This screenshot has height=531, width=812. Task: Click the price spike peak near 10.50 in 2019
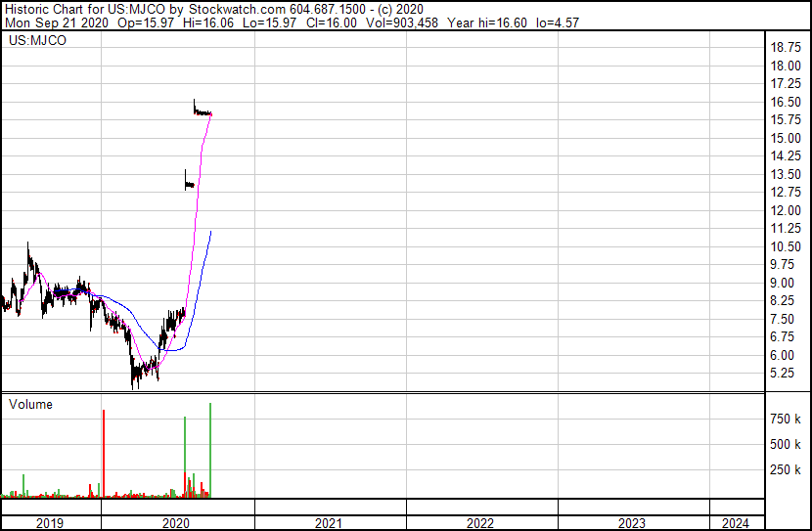pos(28,243)
